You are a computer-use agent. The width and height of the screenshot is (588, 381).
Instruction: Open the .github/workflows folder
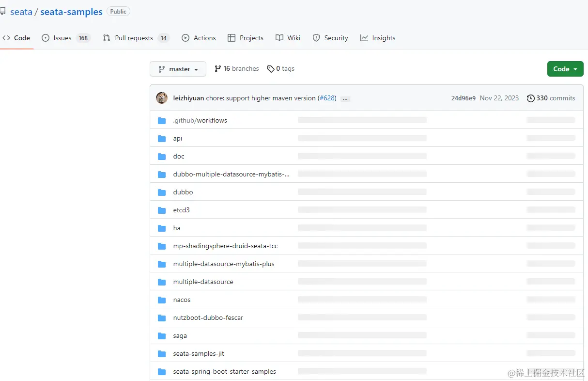(x=200, y=120)
